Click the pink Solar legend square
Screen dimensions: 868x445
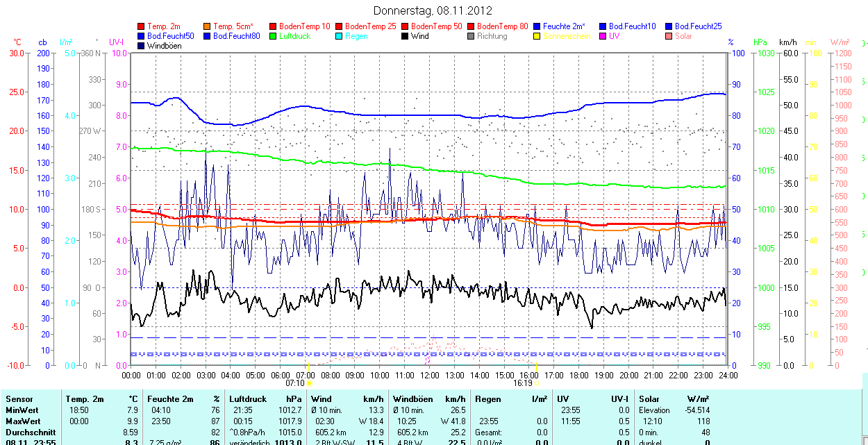pyautogui.click(x=669, y=36)
